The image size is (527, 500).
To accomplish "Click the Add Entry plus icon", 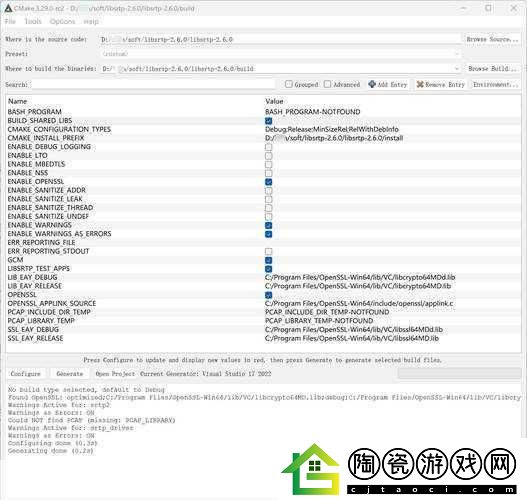I will point(372,84).
